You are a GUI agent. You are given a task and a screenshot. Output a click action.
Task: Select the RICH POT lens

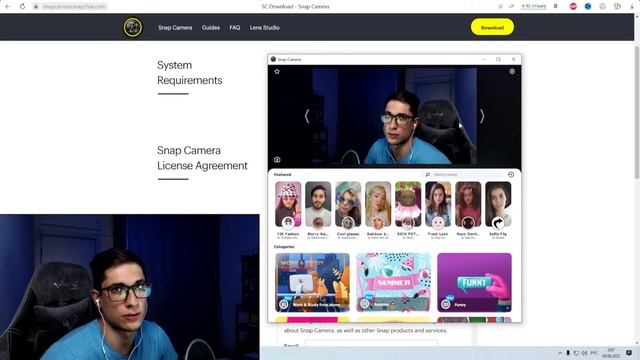click(x=408, y=204)
